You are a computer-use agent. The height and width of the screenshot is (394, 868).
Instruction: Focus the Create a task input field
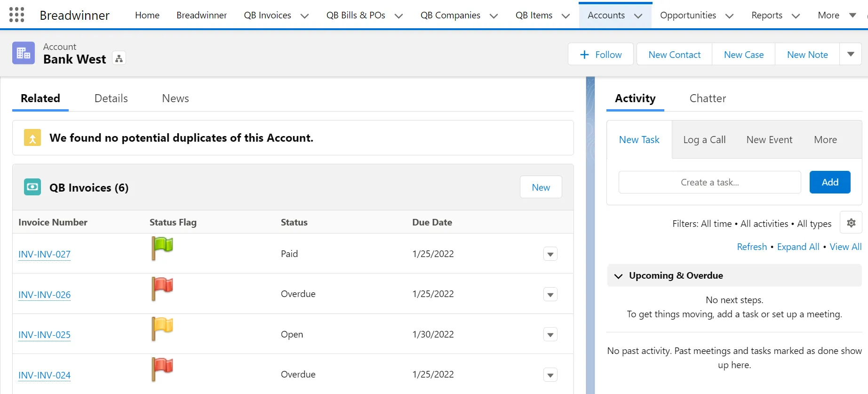click(x=709, y=182)
